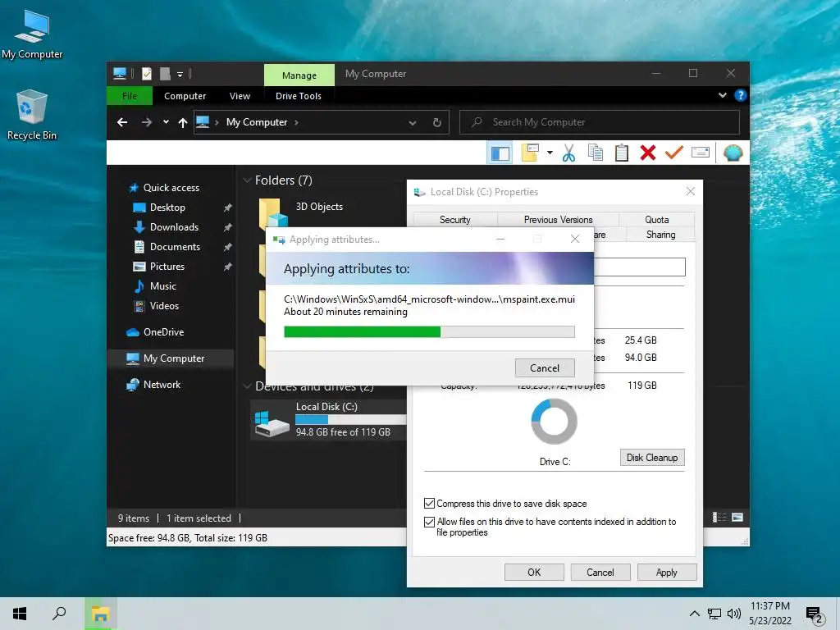Show hidden tray icons chevron
This screenshot has height=630, width=840.
click(x=694, y=614)
